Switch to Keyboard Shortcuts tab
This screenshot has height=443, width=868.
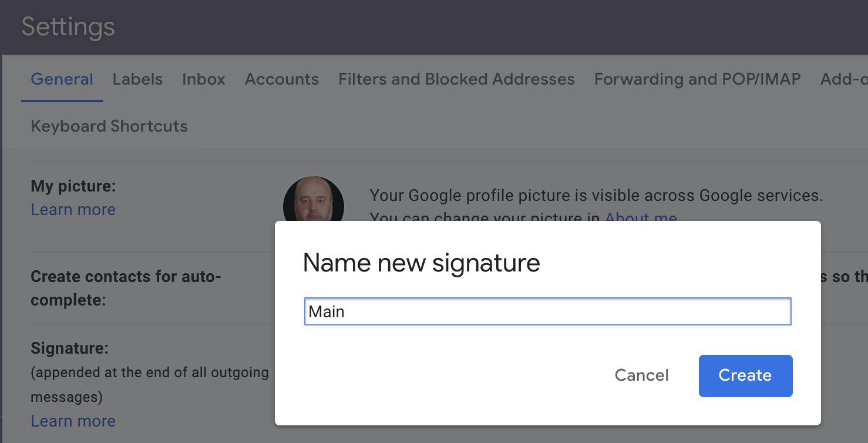point(109,126)
